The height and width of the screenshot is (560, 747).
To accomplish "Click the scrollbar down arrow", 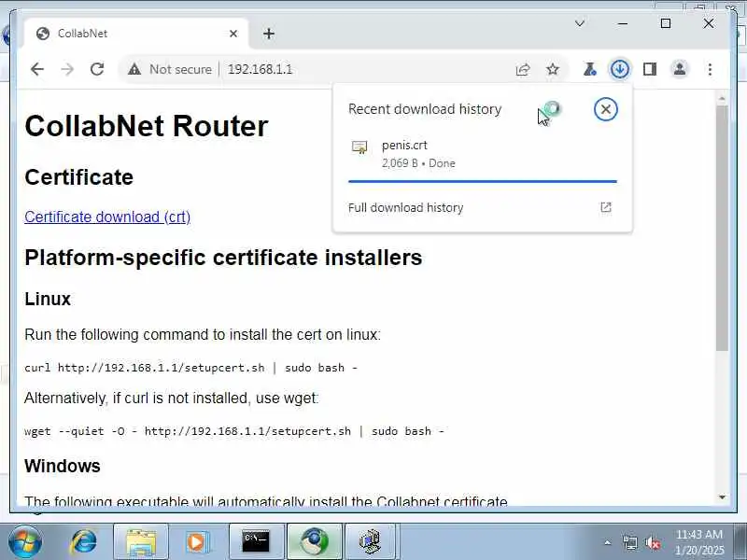I will click(722, 497).
